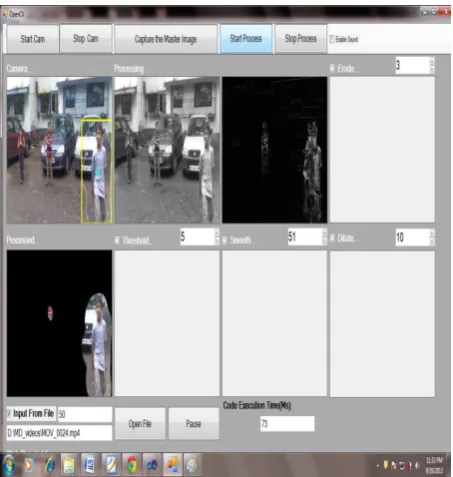
Task: Click the Camera color video frame
Action: [59, 150]
